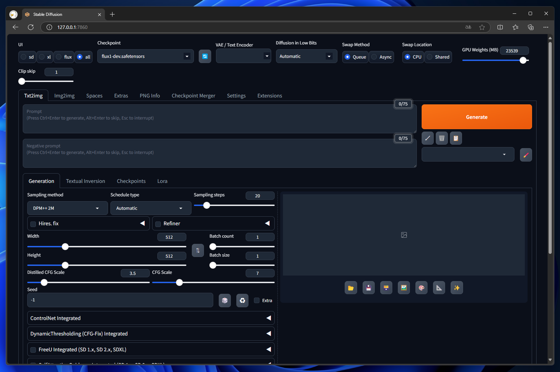Open the Checkpoint Merger tab
The width and height of the screenshot is (560, 372).
coord(193,96)
